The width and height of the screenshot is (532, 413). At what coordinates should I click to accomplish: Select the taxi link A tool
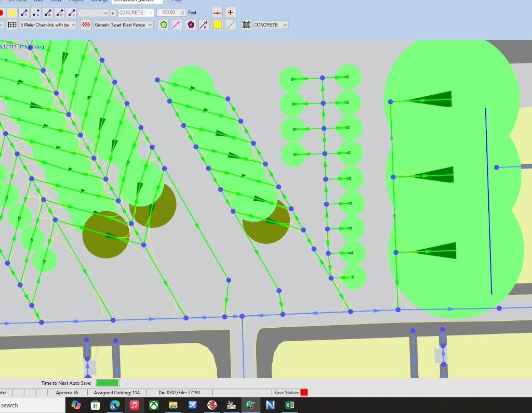click(36, 12)
